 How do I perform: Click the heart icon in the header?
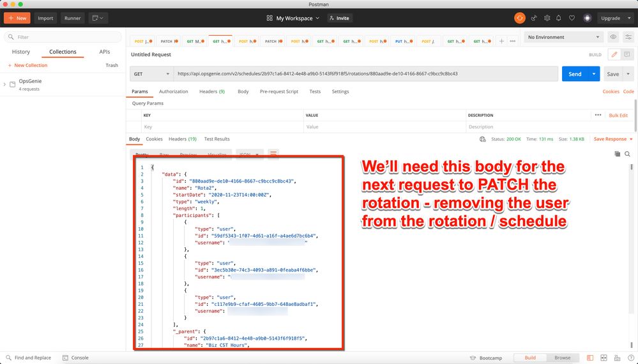coord(572,18)
